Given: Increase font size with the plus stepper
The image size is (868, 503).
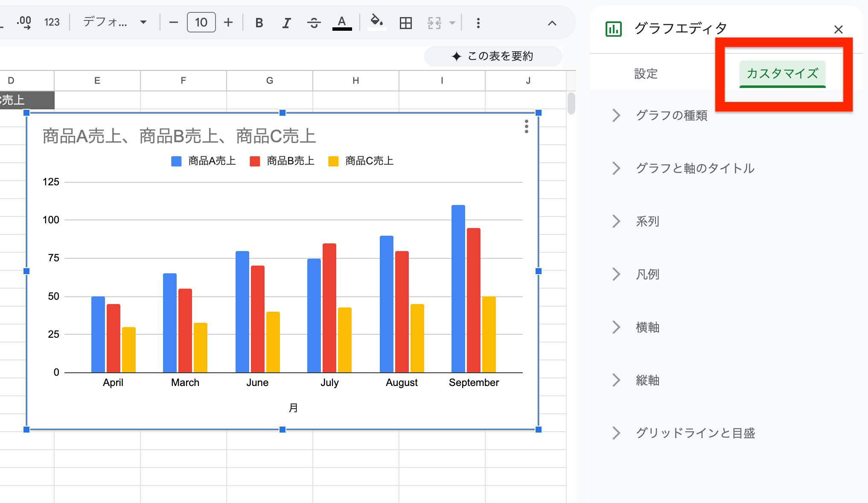Looking at the screenshot, I should [x=228, y=22].
